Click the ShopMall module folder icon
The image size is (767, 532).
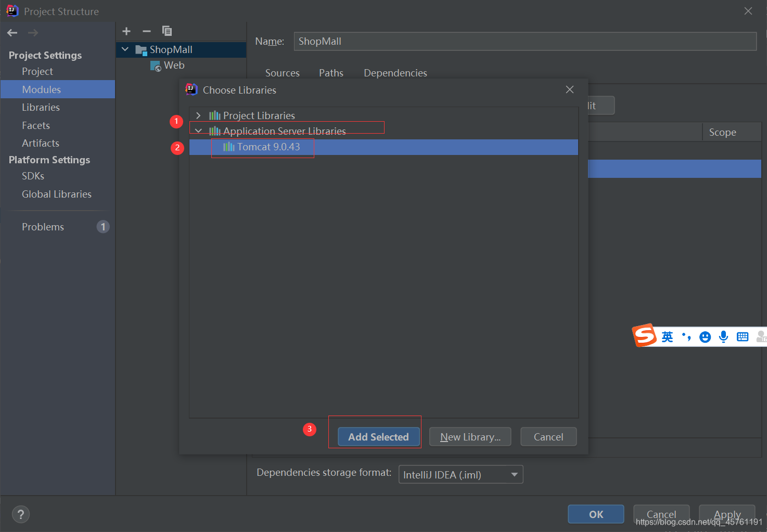[141, 50]
